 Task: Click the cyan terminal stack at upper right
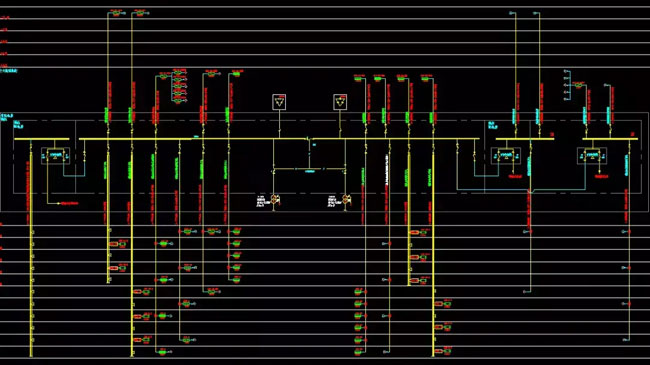coord(567,85)
